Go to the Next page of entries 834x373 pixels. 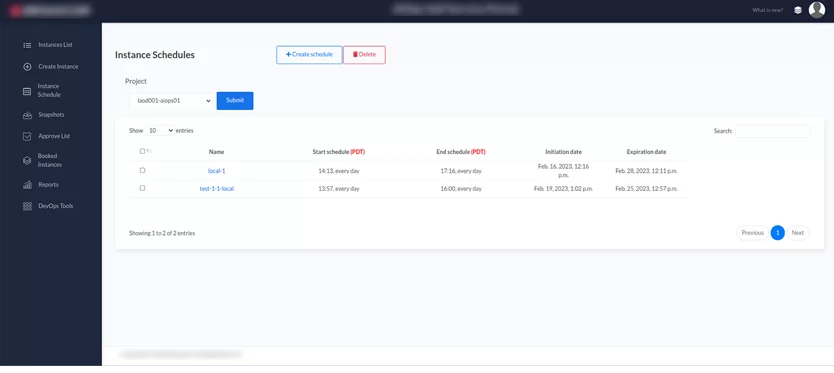797,233
